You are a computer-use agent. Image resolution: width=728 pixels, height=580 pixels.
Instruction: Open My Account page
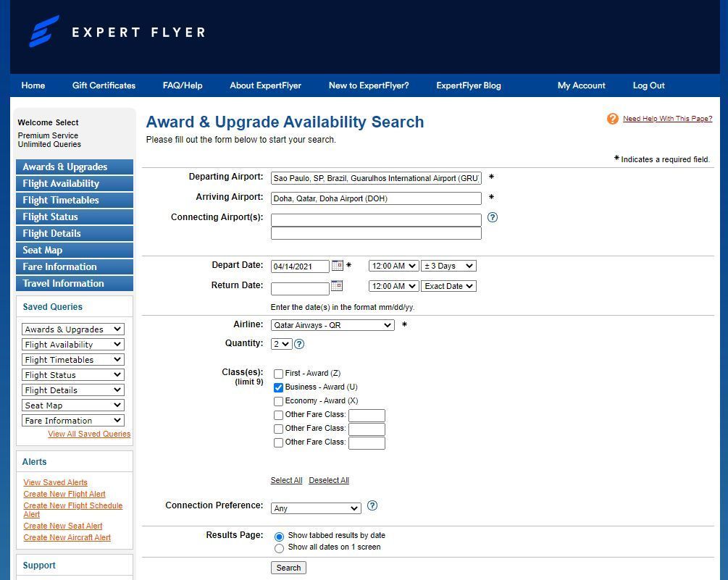(x=581, y=85)
